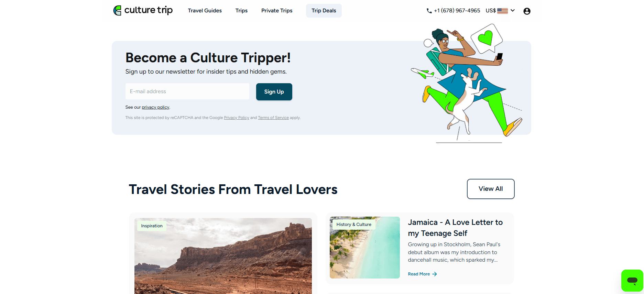Click the Sign Up button
The image size is (644, 294).
[x=274, y=92]
